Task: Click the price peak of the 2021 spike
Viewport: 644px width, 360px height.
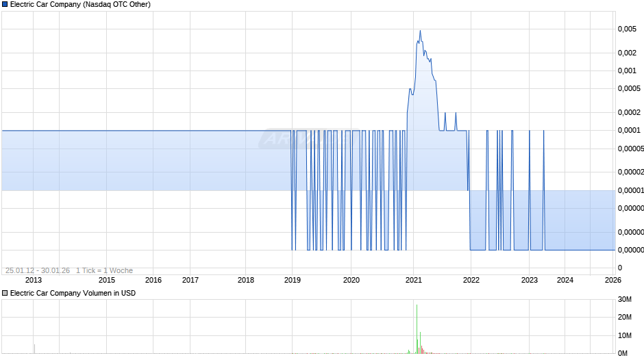Action: click(x=420, y=31)
